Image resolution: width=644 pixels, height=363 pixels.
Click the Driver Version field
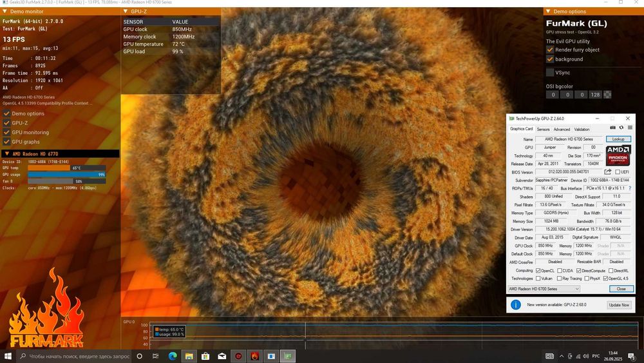(x=583, y=229)
